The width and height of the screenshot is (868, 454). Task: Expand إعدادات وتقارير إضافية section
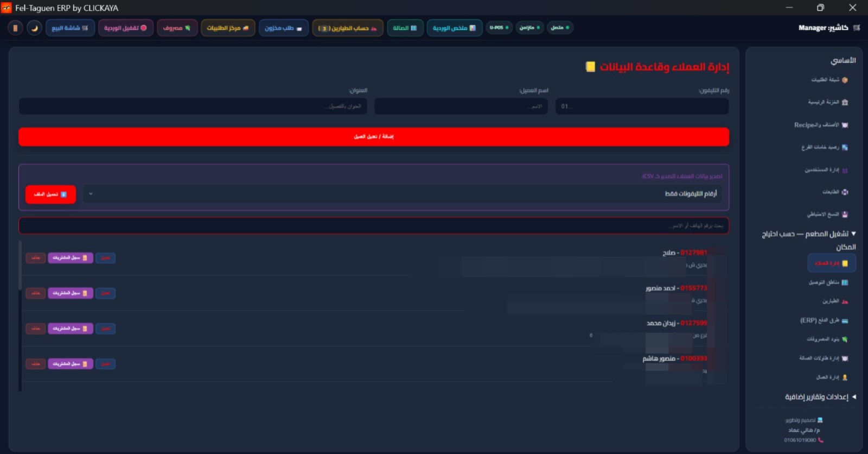coord(820,397)
